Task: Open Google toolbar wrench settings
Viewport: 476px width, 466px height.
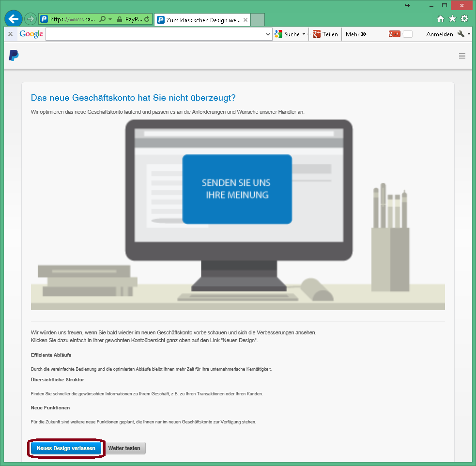Action: coord(461,34)
